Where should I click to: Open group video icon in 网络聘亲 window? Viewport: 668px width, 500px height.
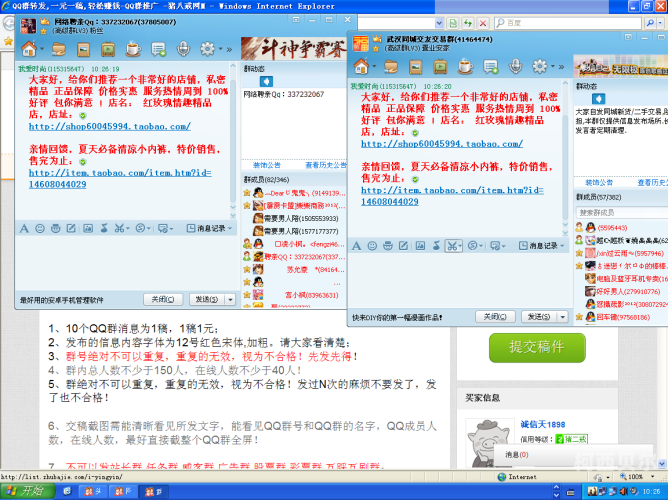[x=108, y=50]
